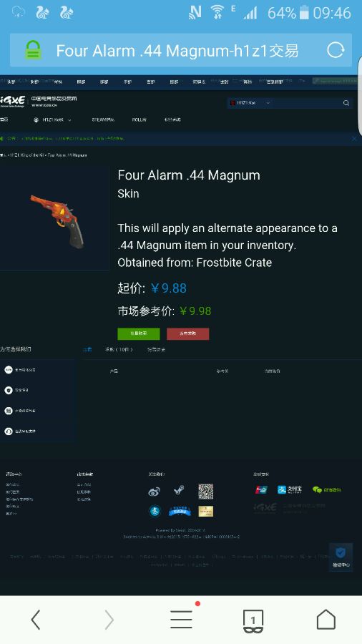Open the Steam icon in footer

pyautogui.click(x=179, y=490)
